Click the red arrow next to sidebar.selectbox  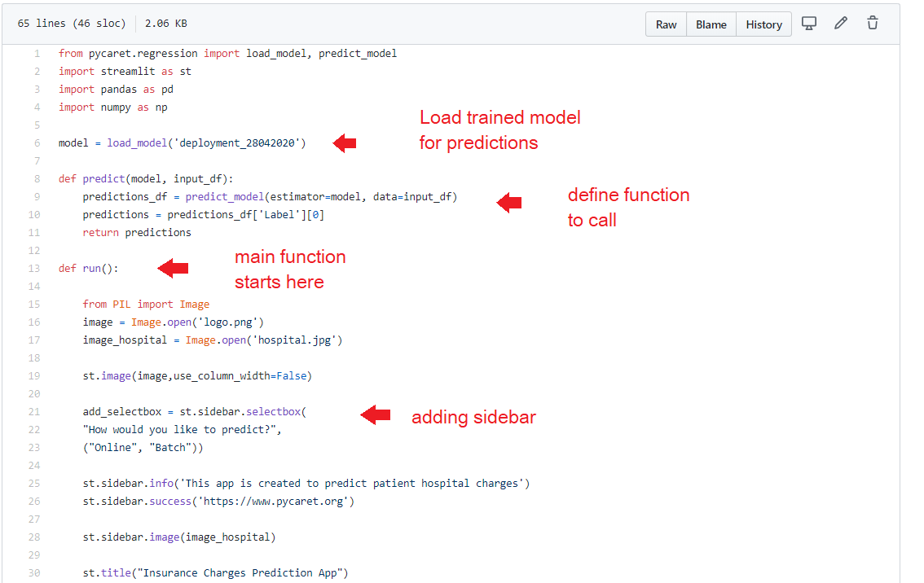point(376,414)
